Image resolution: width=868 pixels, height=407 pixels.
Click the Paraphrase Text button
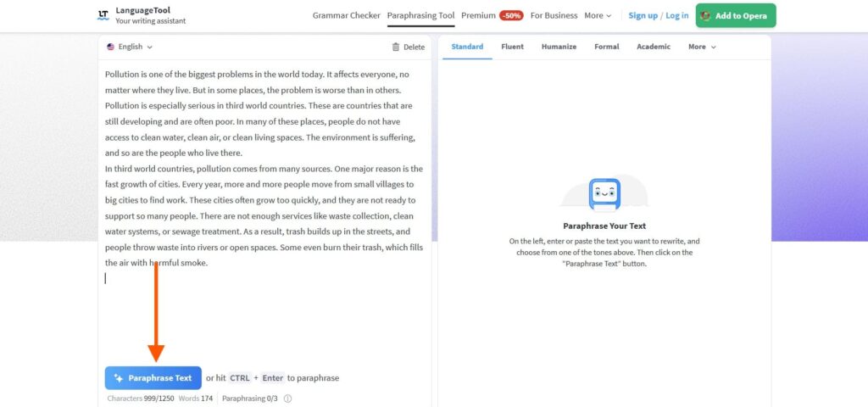pos(153,378)
